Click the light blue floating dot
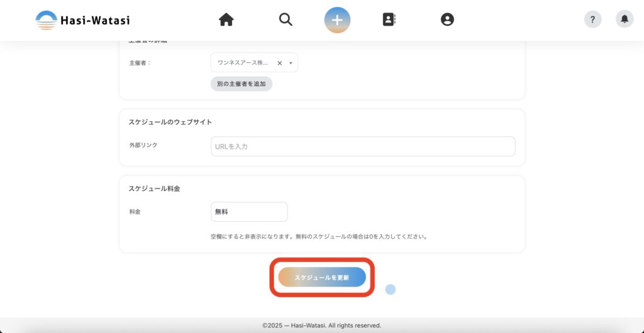Screen dimensions: 644x333 tap(390, 289)
